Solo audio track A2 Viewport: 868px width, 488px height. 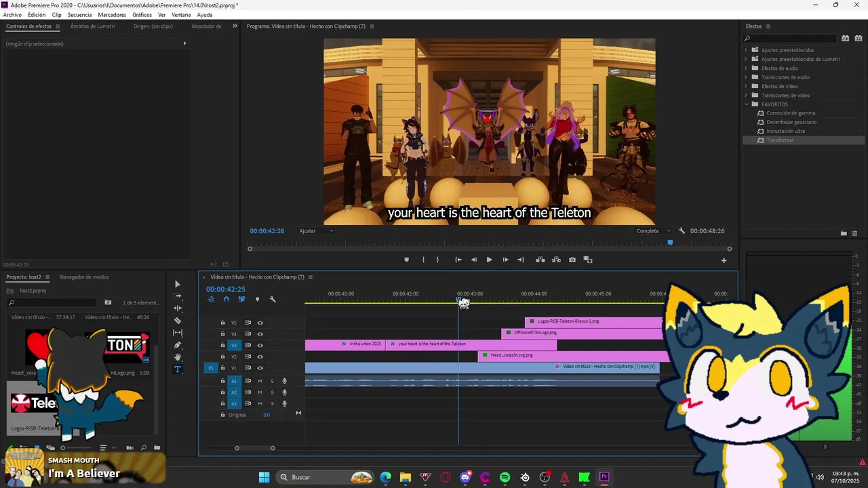coord(272,392)
